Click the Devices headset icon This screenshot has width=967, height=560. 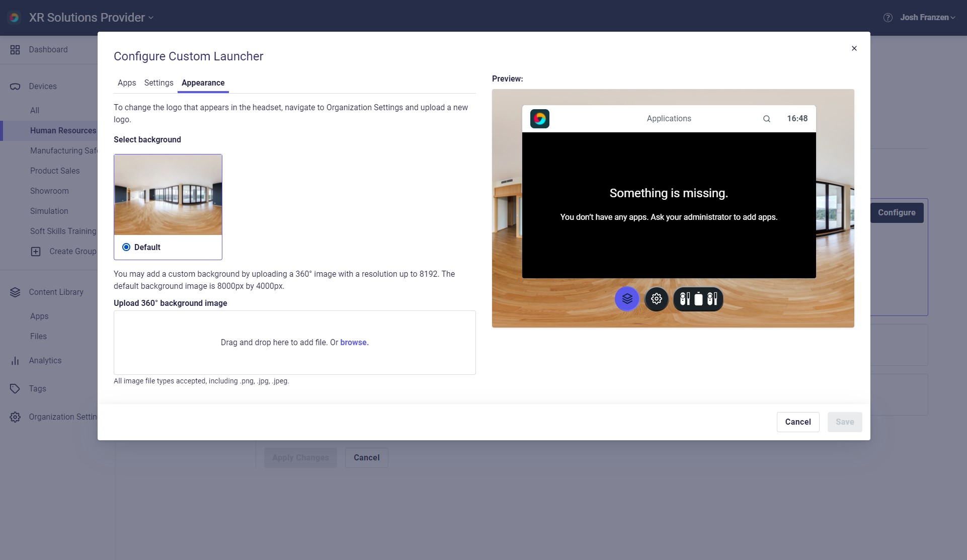(x=15, y=87)
